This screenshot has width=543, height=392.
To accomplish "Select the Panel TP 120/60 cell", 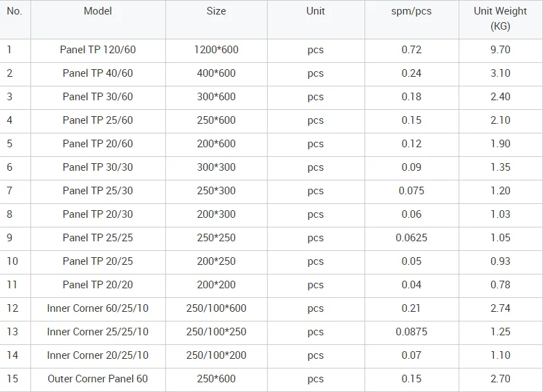I will (98, 50).
